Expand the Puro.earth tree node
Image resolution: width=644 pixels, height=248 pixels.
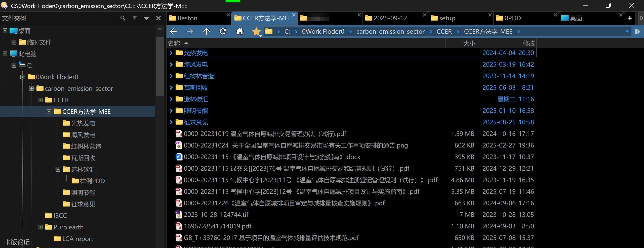pyautogui.click(x=40, y=227)
